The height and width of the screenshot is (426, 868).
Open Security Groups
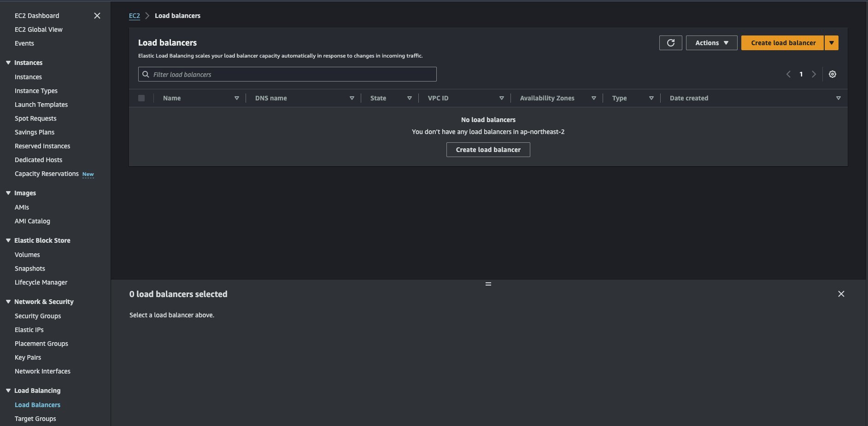coord(38,316)
